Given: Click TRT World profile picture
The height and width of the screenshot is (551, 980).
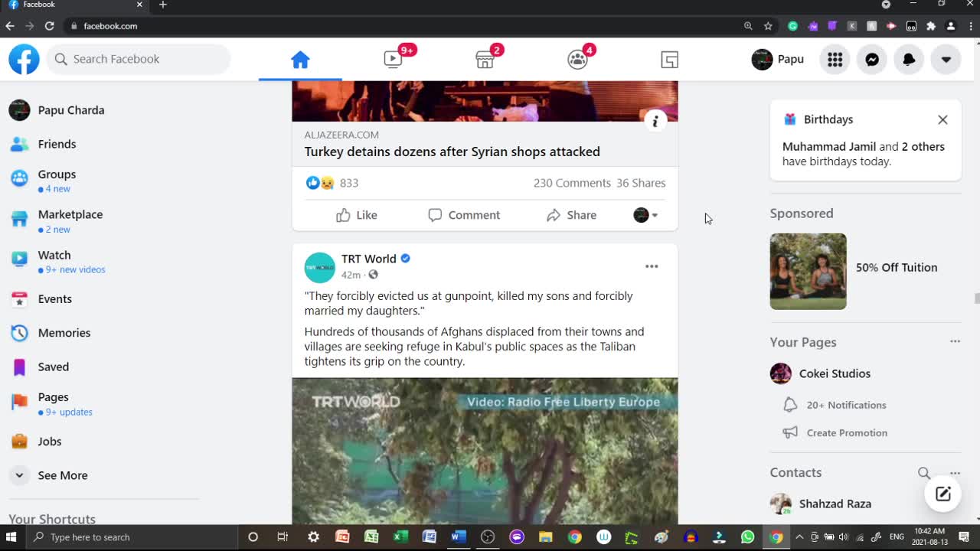Looking at the screenshot, I should pos(319,267).
